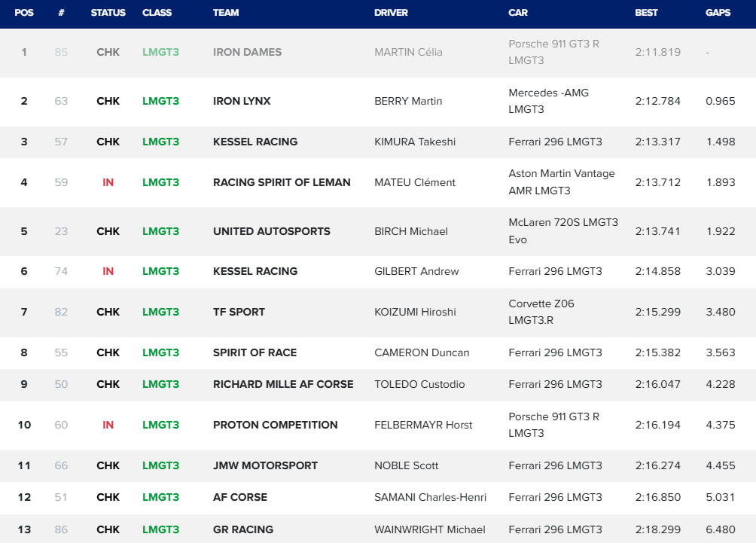Click the BEST column header
Image resolution: width=756 pixels, height=543 pixels.
click(x=646, y=13)
